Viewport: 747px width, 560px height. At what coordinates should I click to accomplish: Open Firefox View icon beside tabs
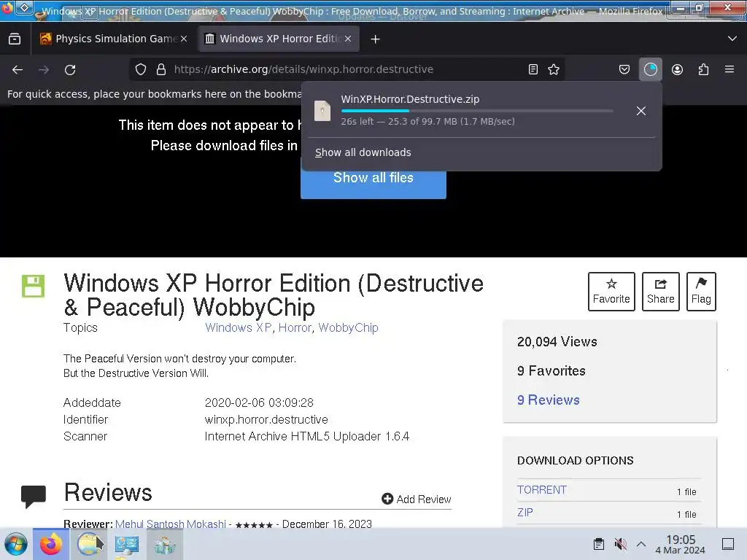pos(15,39)
